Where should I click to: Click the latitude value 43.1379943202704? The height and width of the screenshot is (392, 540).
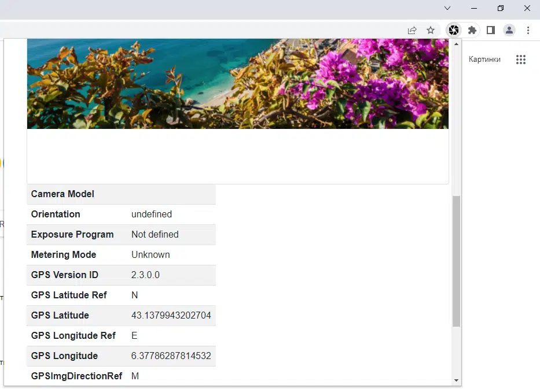point(171,315)
